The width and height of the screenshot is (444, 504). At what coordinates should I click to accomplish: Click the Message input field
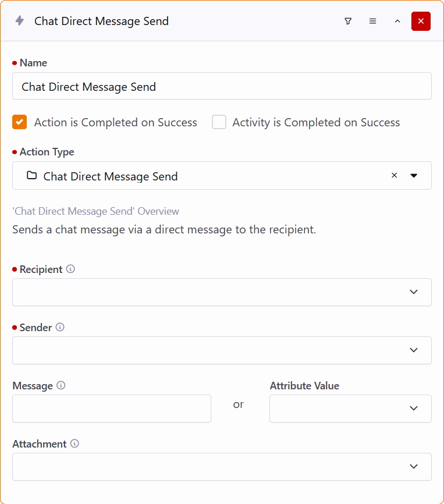click(x=112, y=408)
